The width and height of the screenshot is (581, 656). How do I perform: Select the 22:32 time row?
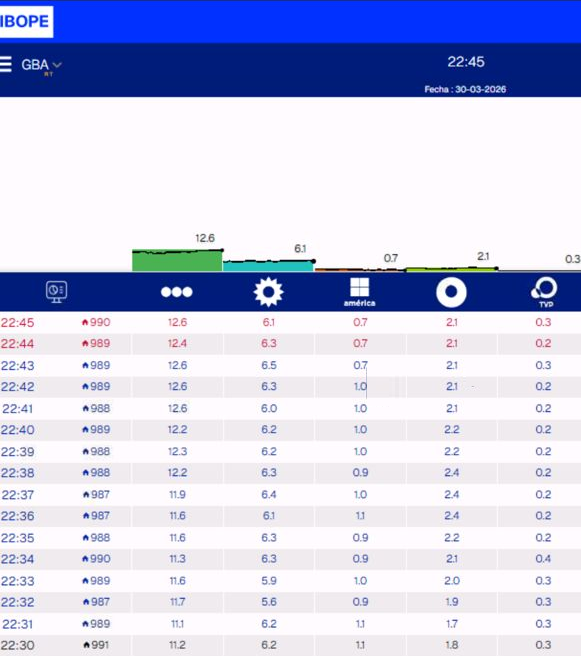tap(290, 602)
